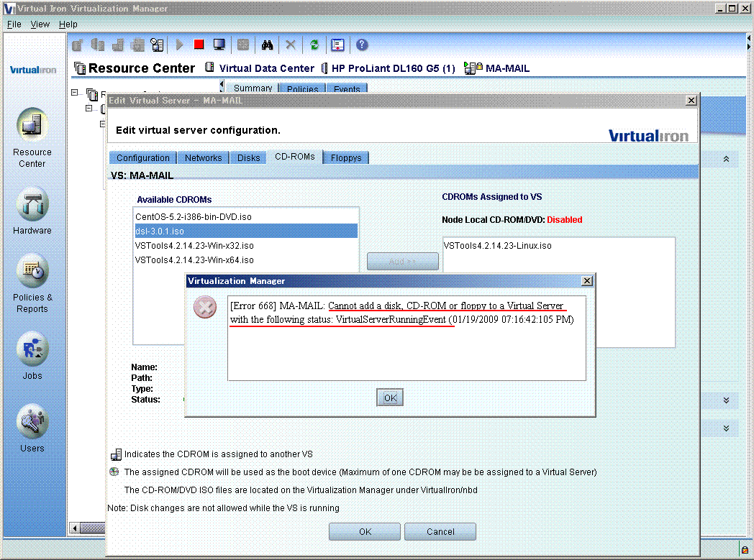Click the horizontal scrollbar left arrow
754x560 pixels.
point(74,528)
